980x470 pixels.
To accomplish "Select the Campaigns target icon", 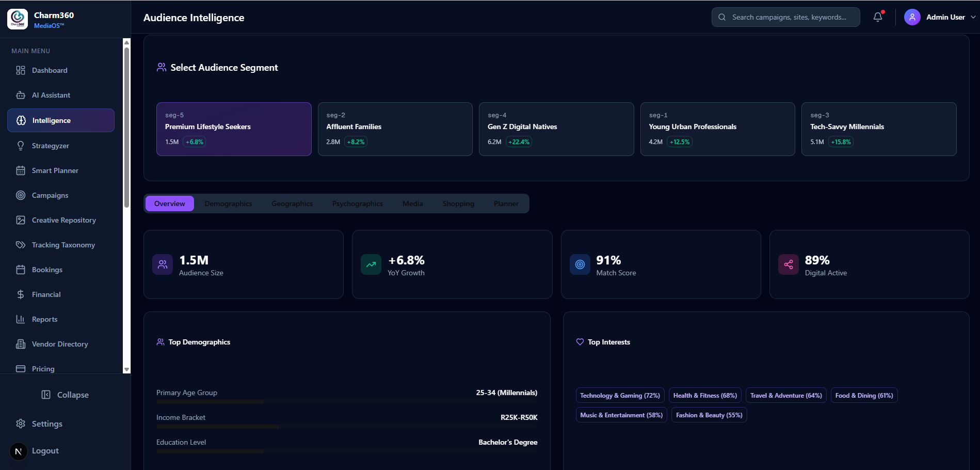I will pyautogui.click(x=21, y=195).
